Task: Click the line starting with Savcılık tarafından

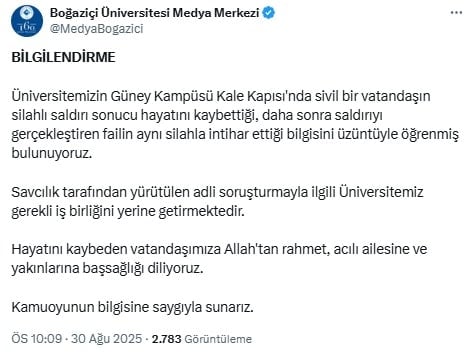Action: click(217, 192)
